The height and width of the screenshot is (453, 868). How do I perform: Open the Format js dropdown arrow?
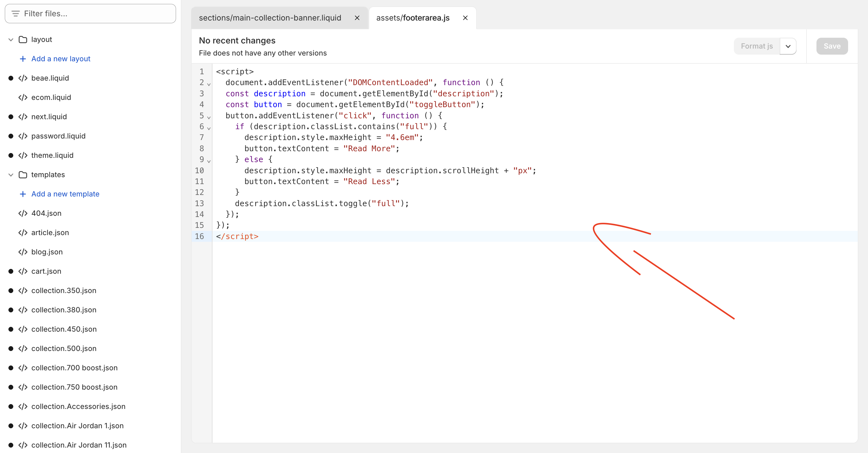[788, 46]
